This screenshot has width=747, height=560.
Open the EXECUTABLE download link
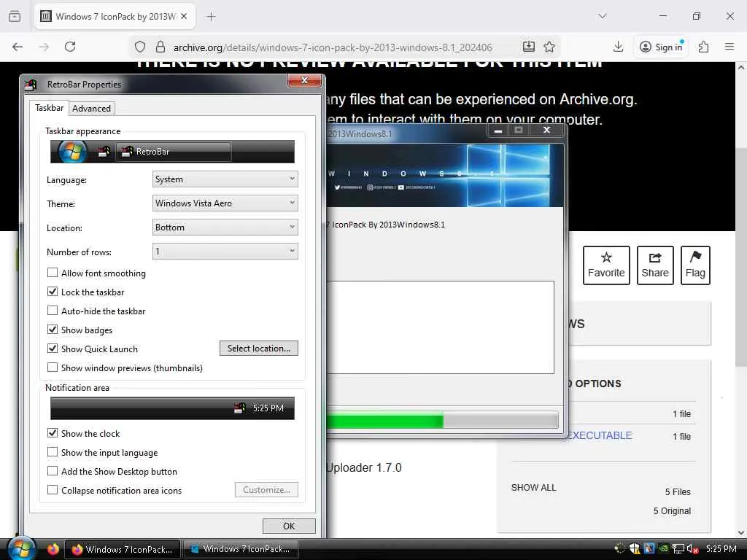(x=600, y=435)
